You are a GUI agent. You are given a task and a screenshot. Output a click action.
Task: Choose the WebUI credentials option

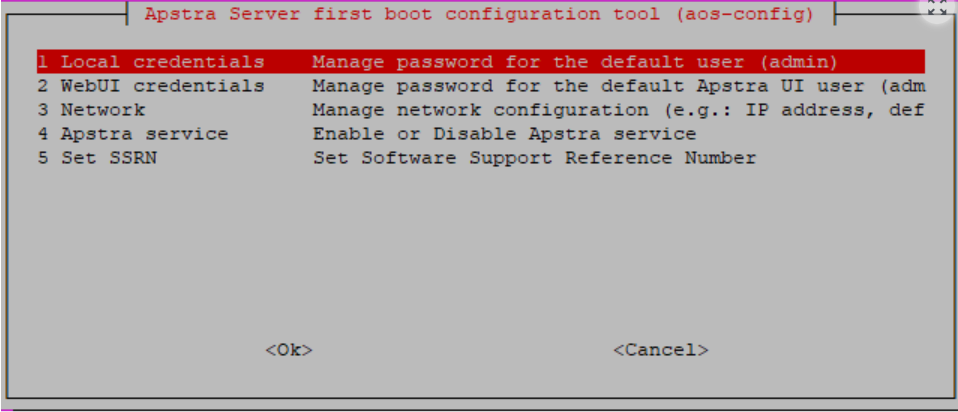tap(162, 86)
